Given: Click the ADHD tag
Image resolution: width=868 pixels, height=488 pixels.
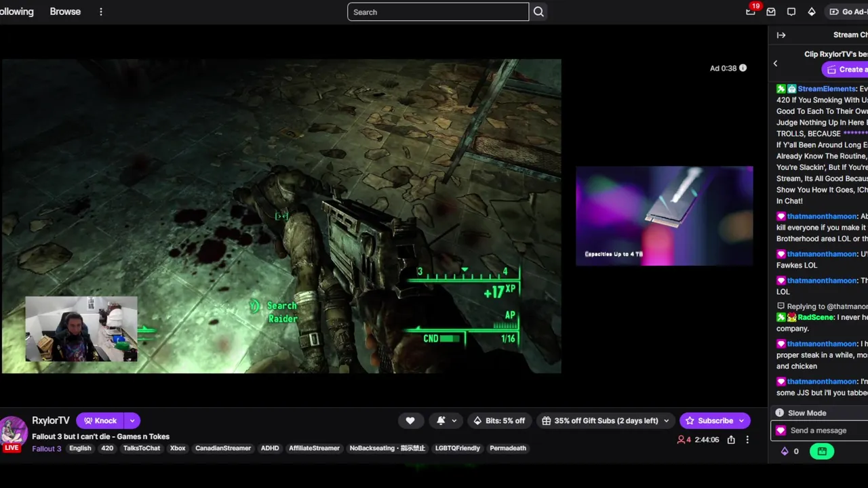Looking at the screenshot, I should 270,449.
